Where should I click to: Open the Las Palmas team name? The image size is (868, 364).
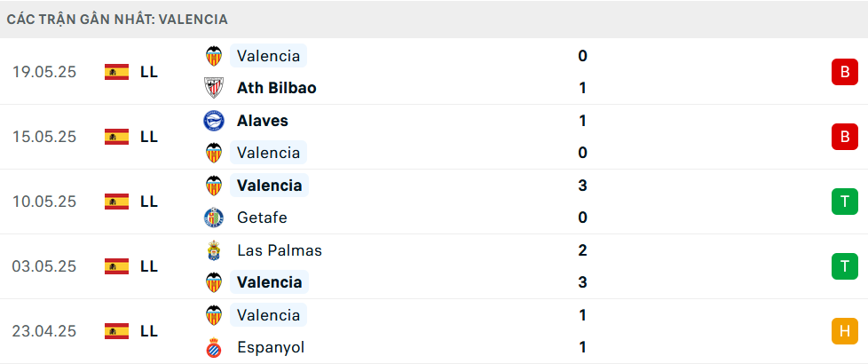tap(280, 250)
